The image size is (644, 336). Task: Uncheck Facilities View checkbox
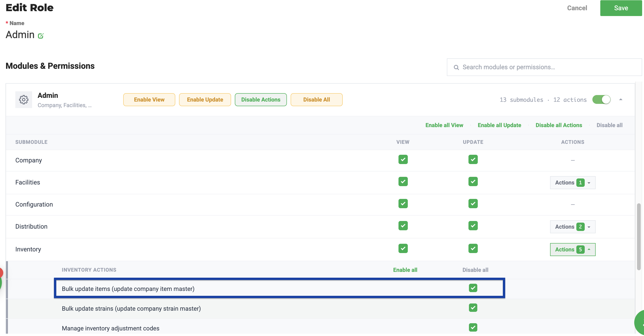point(403,182)
